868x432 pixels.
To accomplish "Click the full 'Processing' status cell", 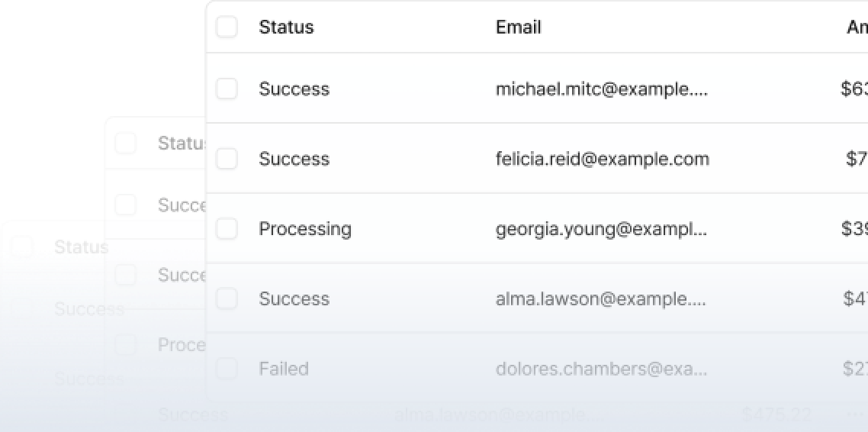I will [x=305, y=229].
